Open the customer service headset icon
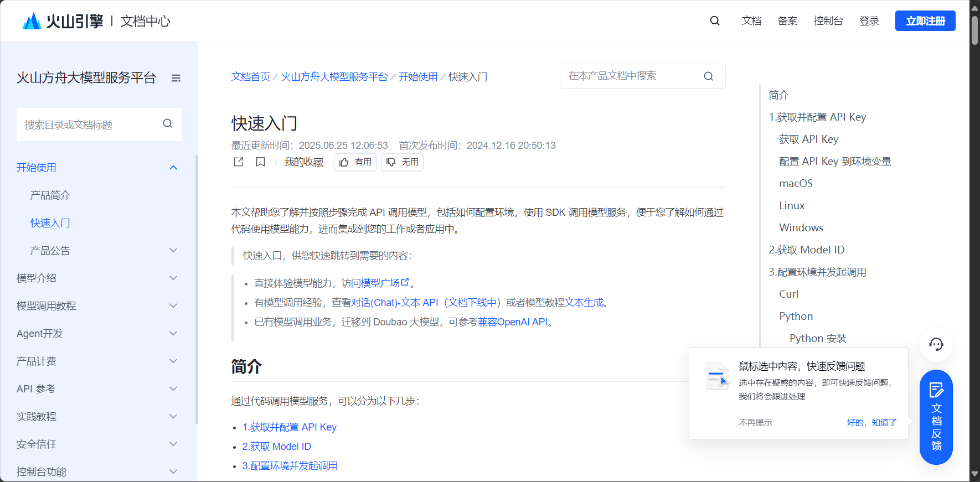Viewport: 980px width, 482px height. [x=936, y=344]
